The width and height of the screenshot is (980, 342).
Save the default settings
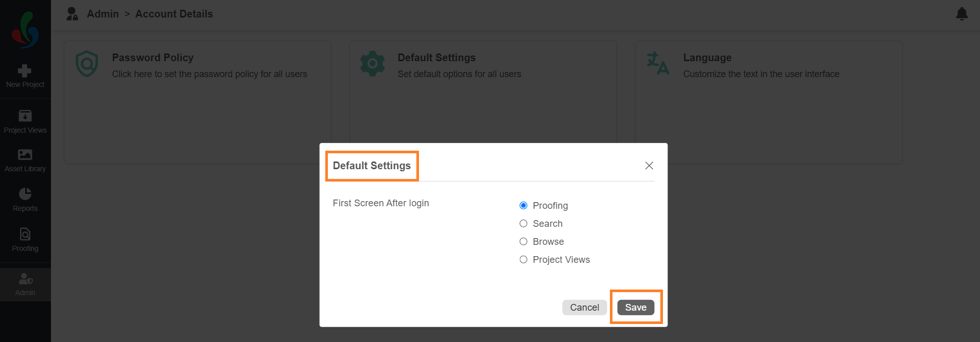coord(636,308)
